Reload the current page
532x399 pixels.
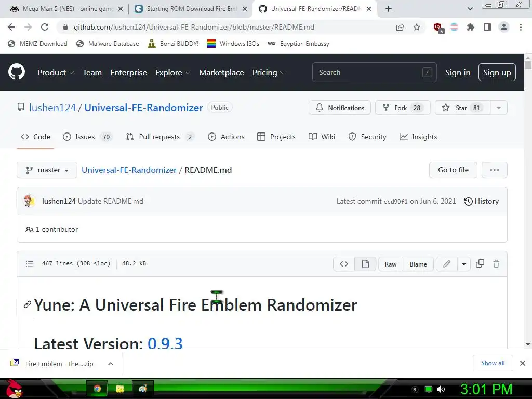(45, 27)
